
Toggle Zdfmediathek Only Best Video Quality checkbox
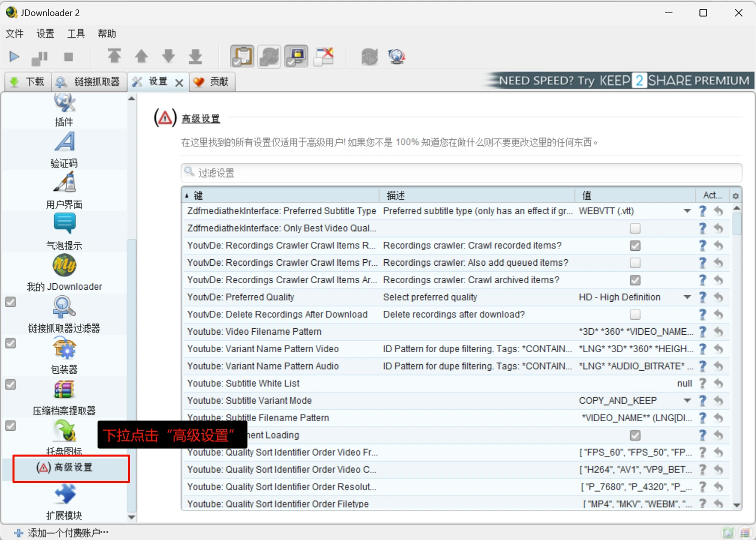point(635,228)
